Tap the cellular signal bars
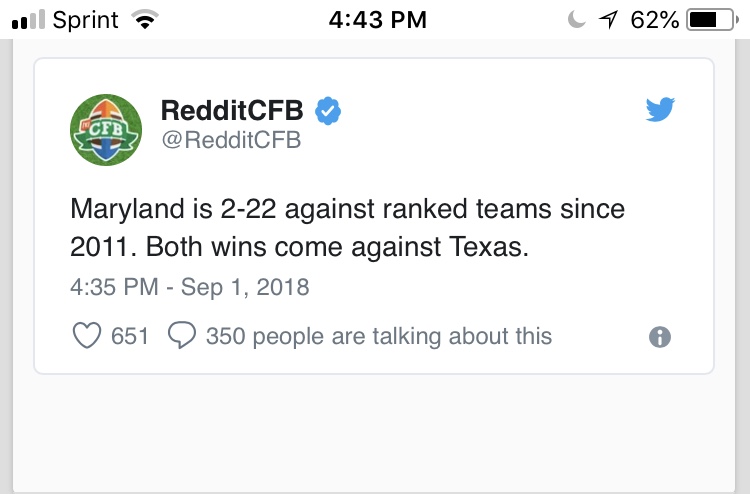 (x=28, y=20)
